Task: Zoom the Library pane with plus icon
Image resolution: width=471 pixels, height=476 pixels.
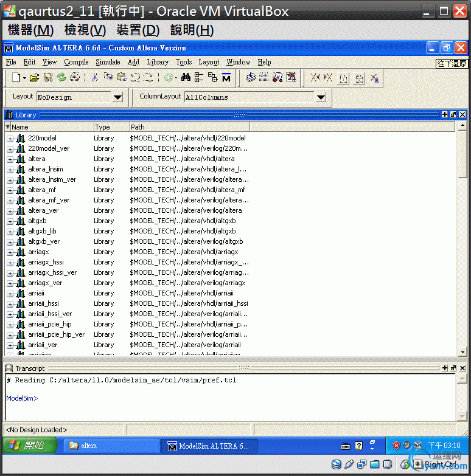Action: pos(445,114)
